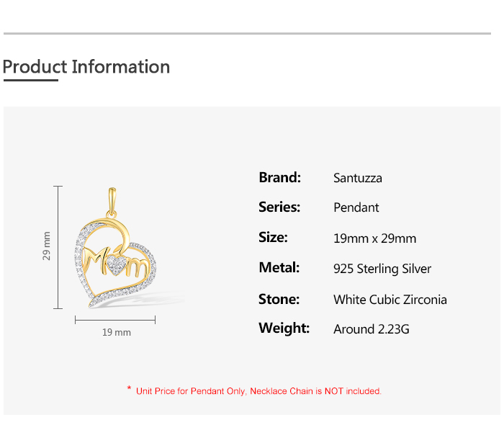504x443 pixels.
Task: Click the vertical height dimension line
Action: click(58, 247)
